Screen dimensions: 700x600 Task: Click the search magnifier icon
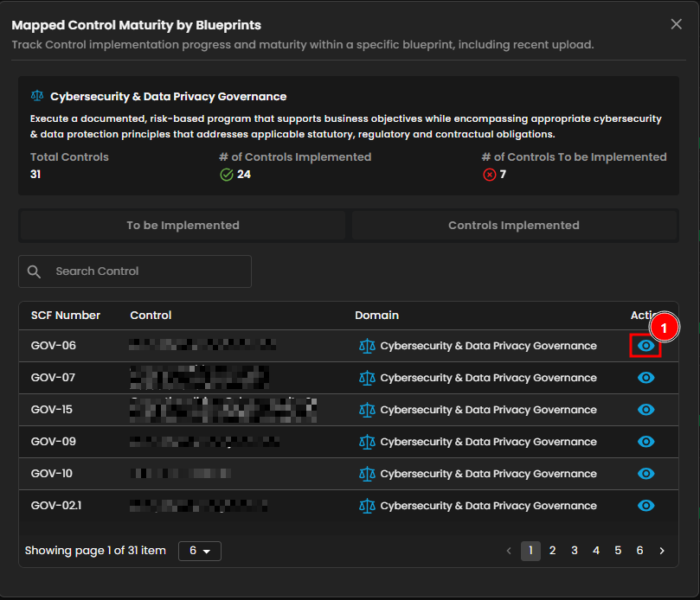click(35, 271)
